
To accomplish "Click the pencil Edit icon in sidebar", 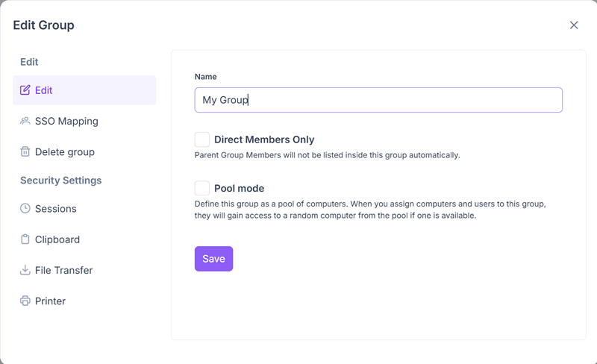I will tap(25, 90).
